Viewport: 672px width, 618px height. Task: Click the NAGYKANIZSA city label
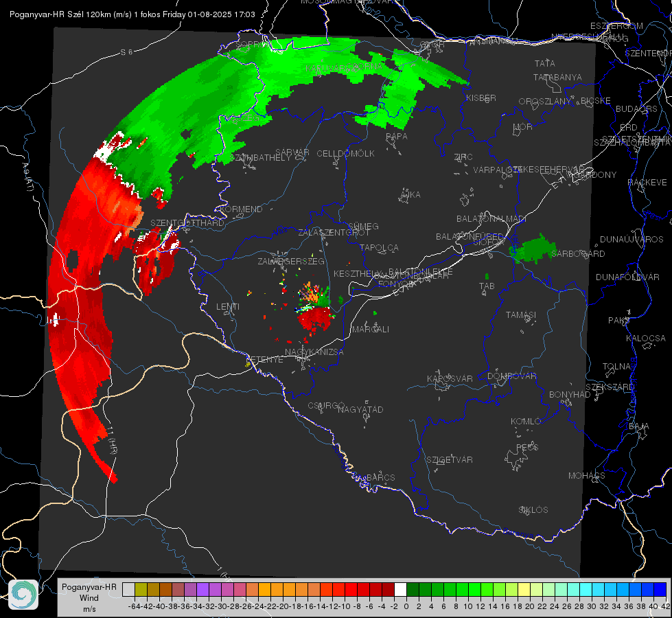coord(314,352)
